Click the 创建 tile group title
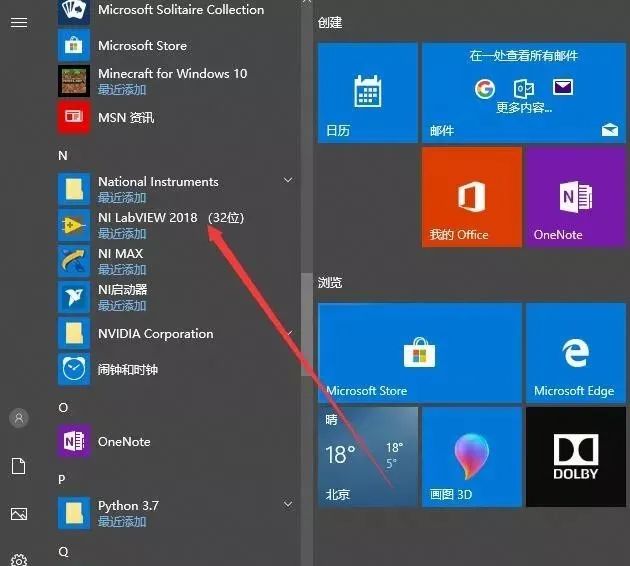630x566 pixels. (x=330, y=22)
